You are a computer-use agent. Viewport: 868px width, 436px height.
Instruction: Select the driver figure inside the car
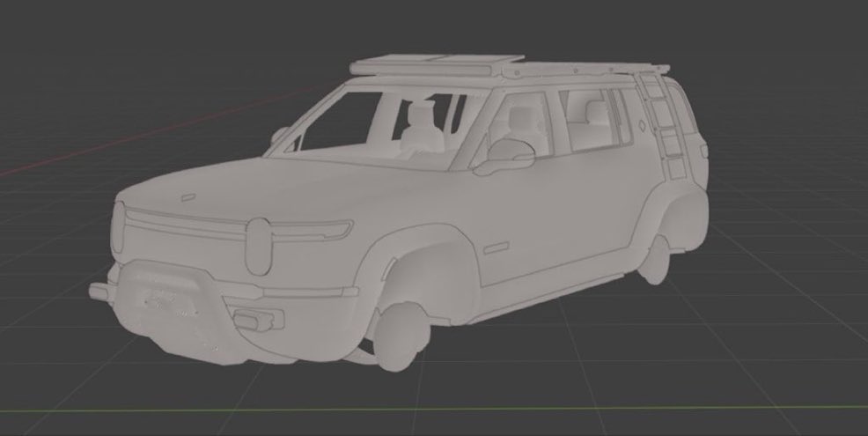click(422, 129)
